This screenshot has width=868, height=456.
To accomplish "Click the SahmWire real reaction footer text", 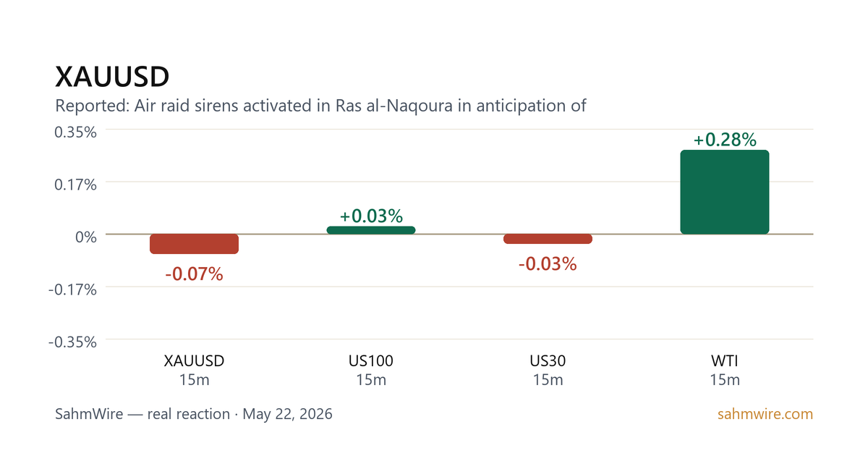I will point(194,414).
